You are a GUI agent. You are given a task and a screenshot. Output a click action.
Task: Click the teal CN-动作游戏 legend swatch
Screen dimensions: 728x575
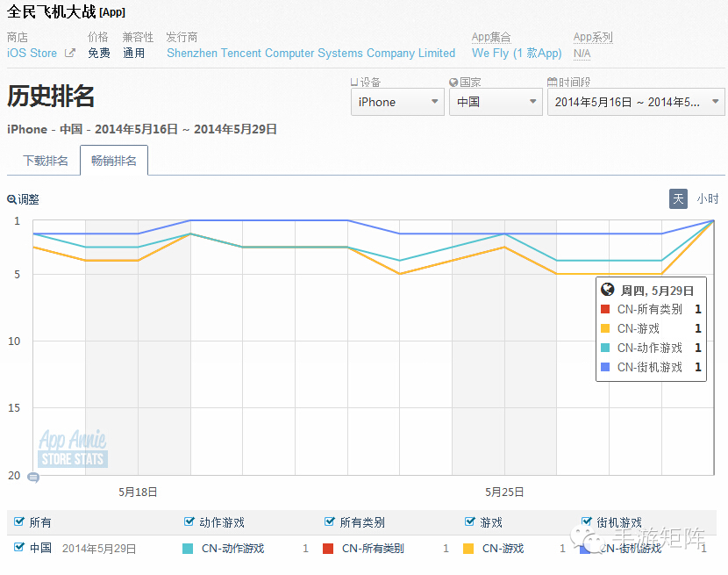click(x=188, y=549)
